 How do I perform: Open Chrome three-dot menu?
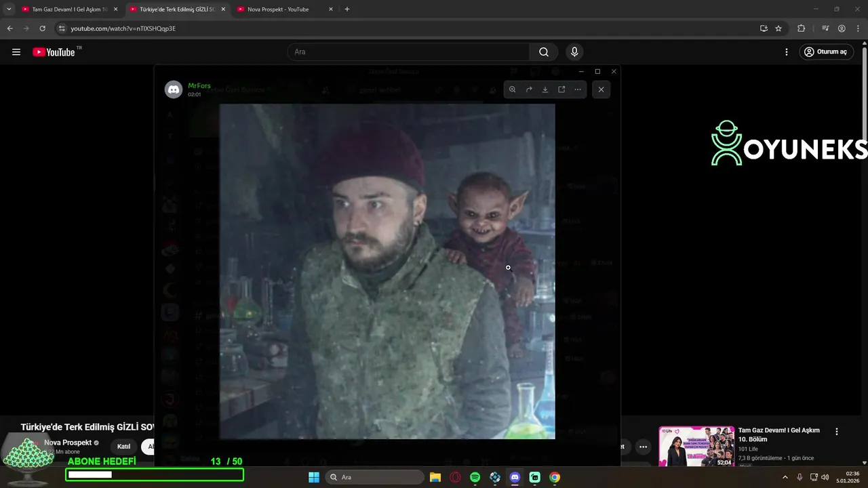858,28
